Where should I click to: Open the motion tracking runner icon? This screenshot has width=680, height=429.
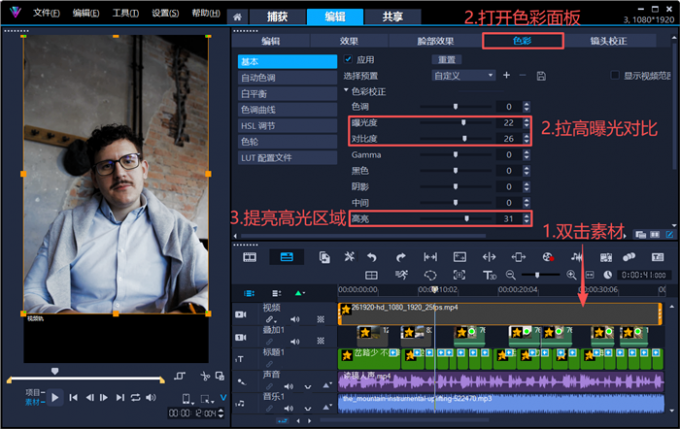point(402,275)
